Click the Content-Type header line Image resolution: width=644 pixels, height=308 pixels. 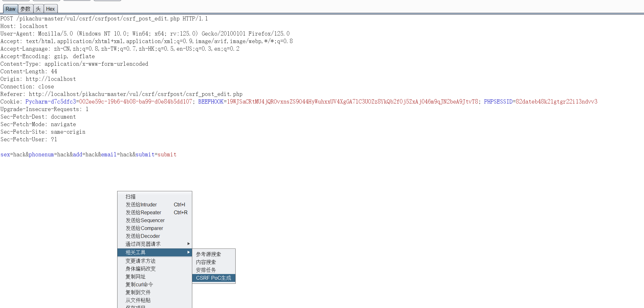pos(74,64)
